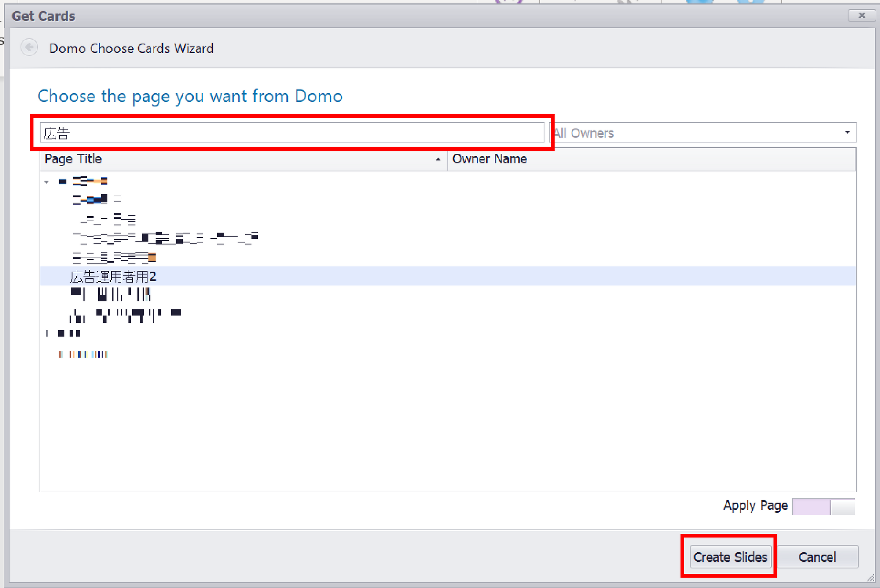Screen dimensions: 880x588
Task: Cancel the Get Cards dialog
Action: click(818, 557)
